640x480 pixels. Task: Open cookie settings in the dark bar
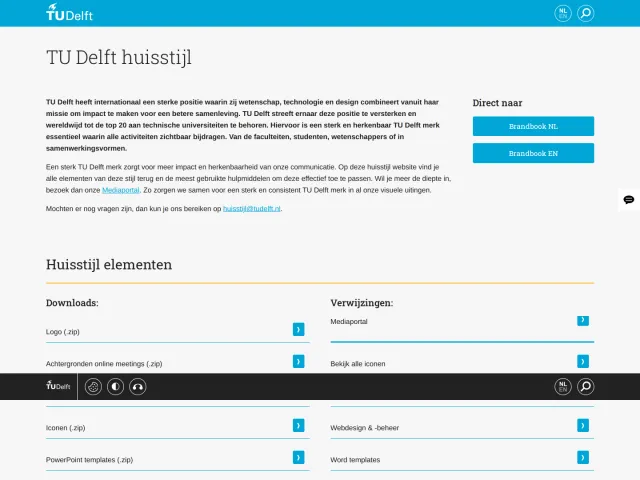click(x=93, y=387)
